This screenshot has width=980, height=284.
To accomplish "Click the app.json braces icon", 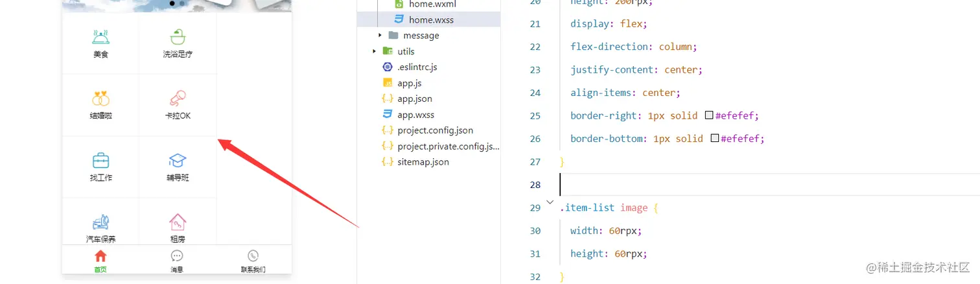I will (x=388, y=99).
